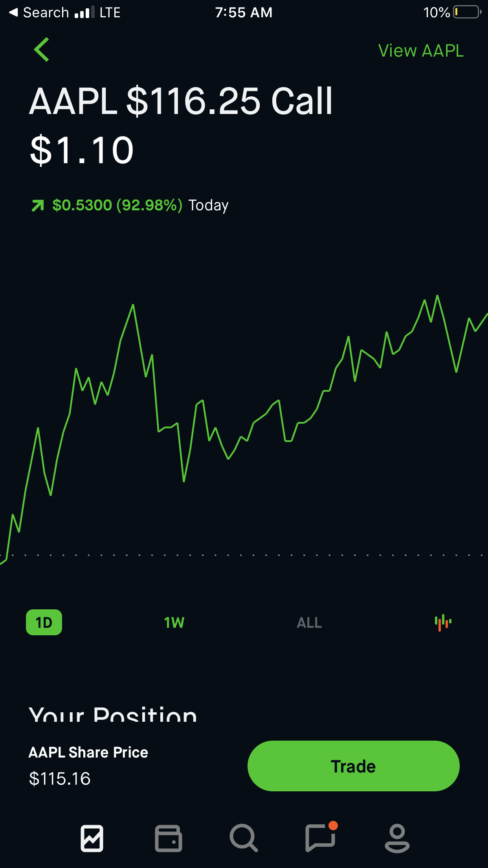Open the wallet tab icon
The image size is (488, 868).
[168, 838]
